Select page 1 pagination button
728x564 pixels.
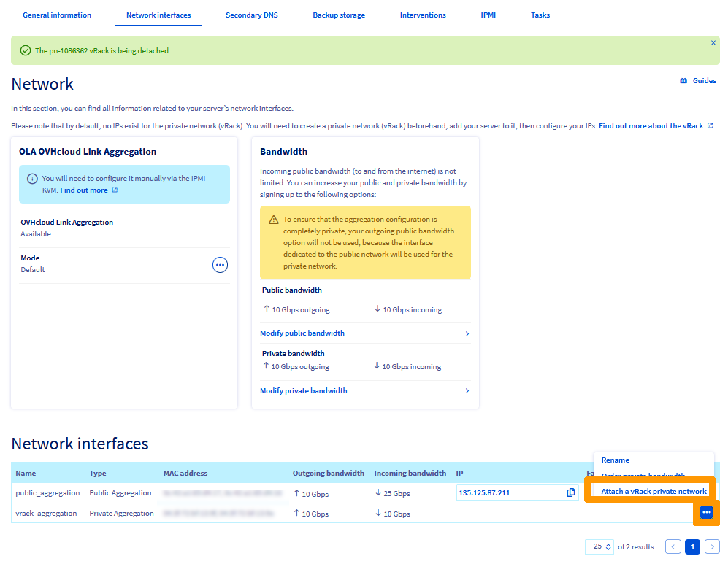pos(692,546)
